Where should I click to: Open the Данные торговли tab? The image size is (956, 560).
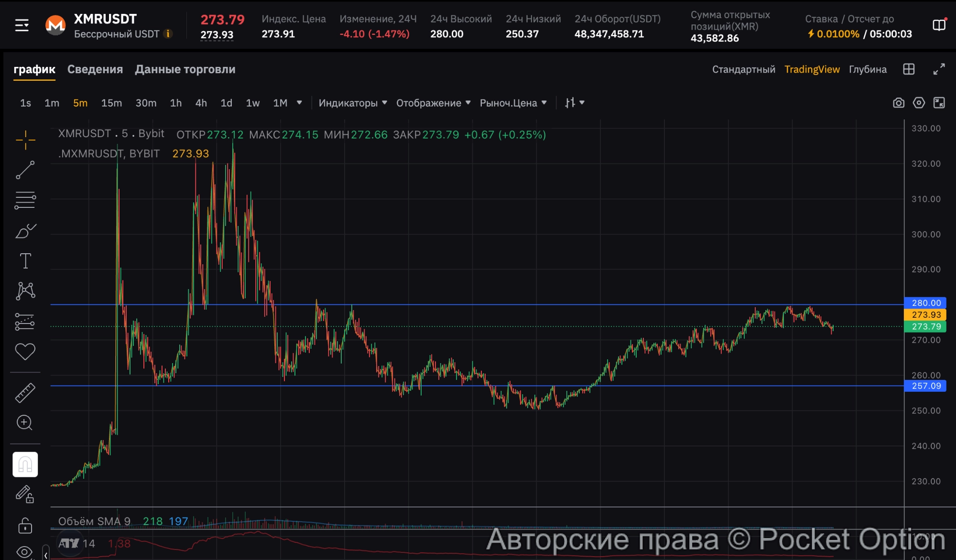pos(185,69)
